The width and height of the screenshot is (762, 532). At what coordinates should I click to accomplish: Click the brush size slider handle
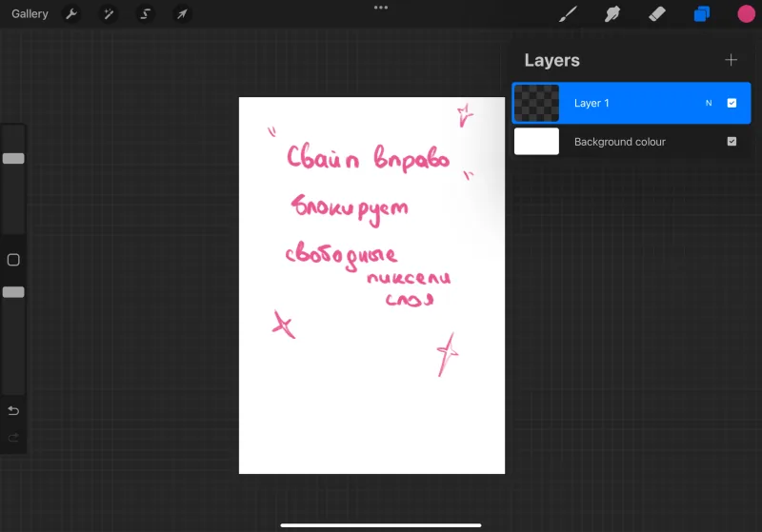pyautogui.click(x=13, y=158)
